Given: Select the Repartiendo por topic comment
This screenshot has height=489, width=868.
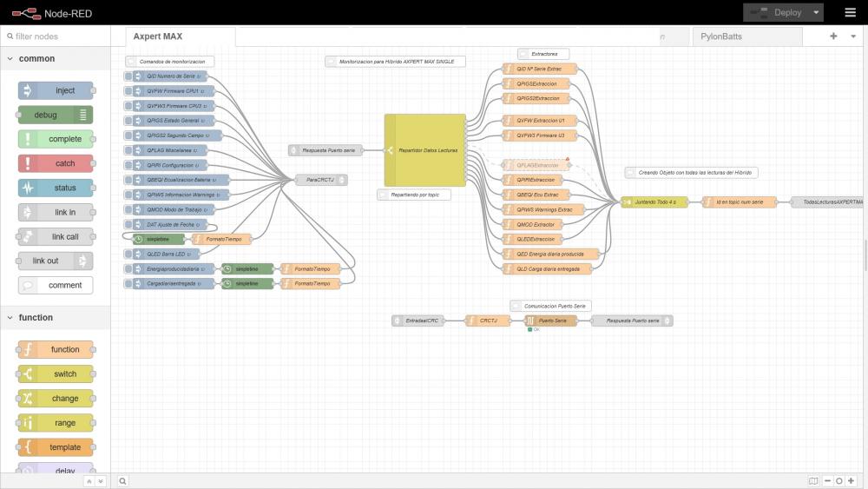Looking at the screenshot, I should click(x=413, y=195).
